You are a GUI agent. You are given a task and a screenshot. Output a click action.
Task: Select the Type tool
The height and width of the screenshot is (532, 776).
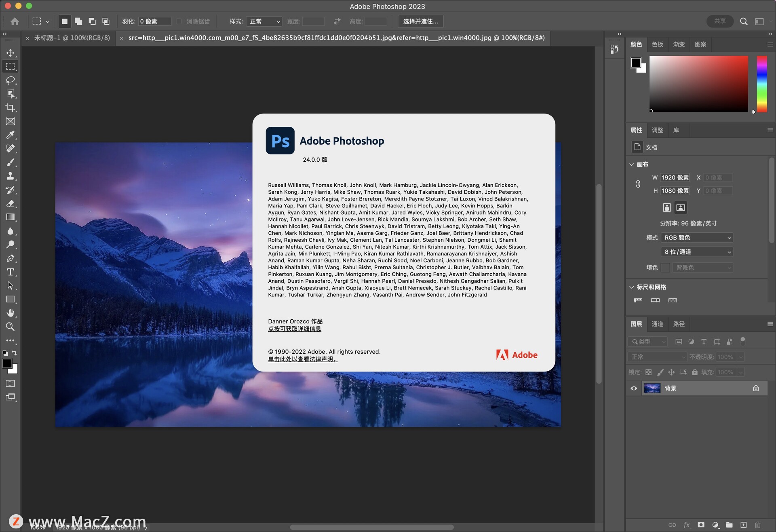coord(11,272)
